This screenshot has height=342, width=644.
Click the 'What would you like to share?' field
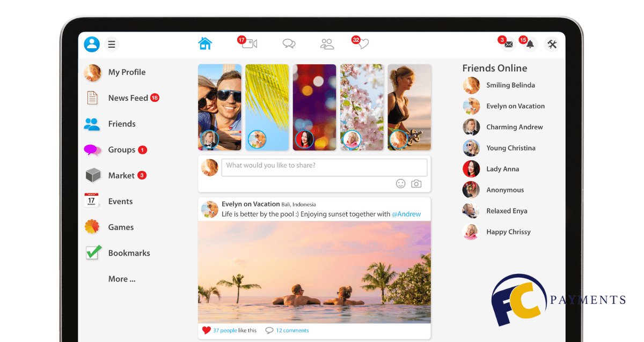pos(324,166)
